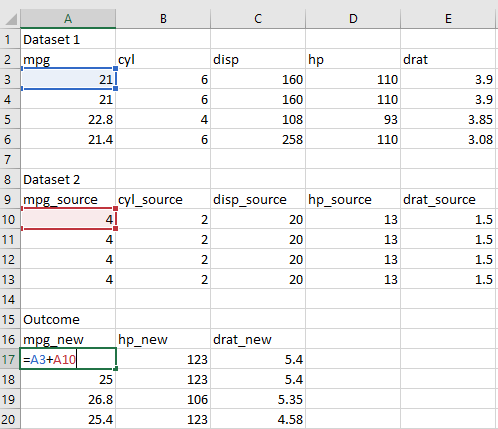
Task: Click cell C6 with value 258
Action: pyautogui.click(x=258, y=139)
